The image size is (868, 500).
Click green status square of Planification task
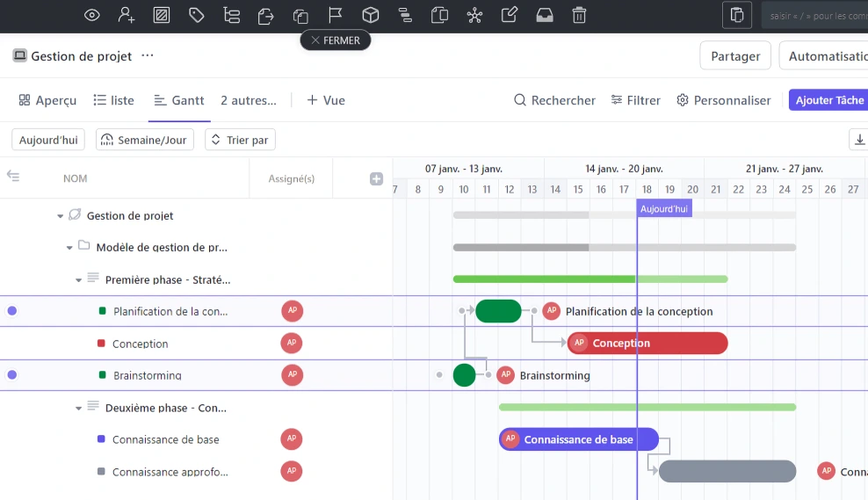pyautogui.click(x=102, y=310)
